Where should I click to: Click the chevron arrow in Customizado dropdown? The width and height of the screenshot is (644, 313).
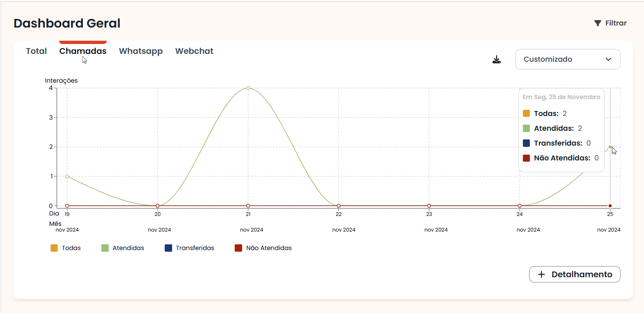[x=608, y=59]
